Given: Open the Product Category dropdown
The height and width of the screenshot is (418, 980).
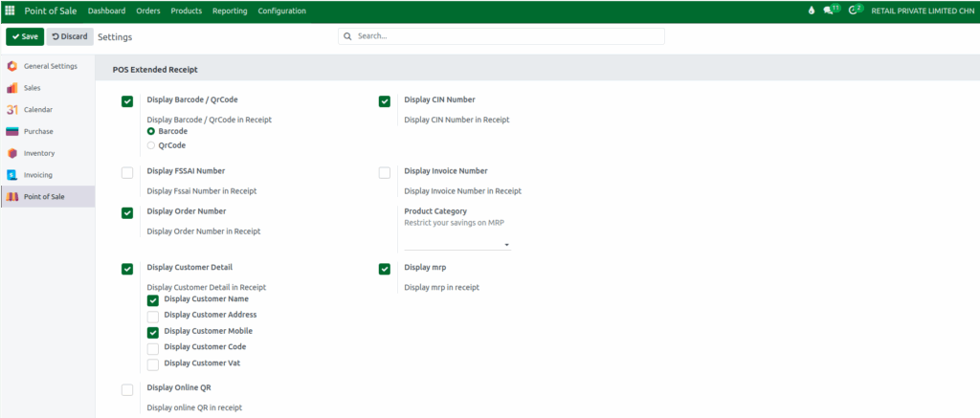Looking at the screenshot, I should pos(457,244).
